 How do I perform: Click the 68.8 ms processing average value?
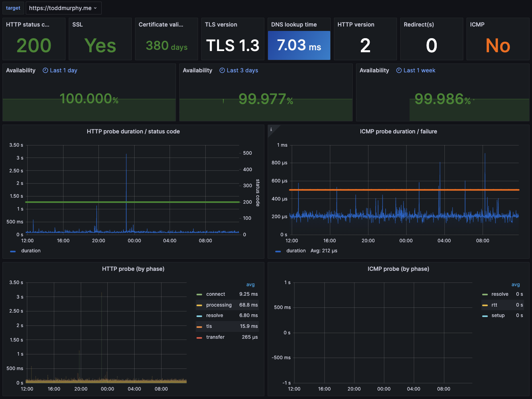pos(249,305)
